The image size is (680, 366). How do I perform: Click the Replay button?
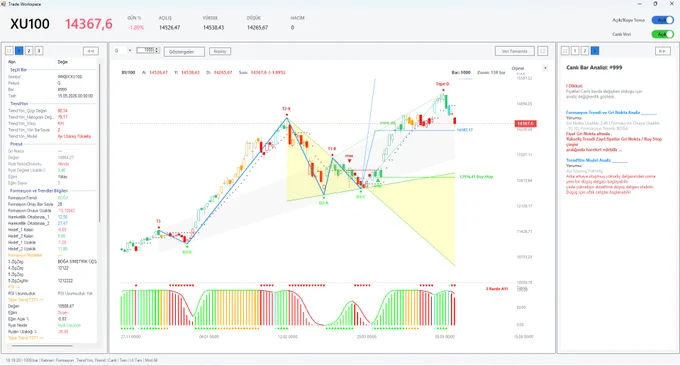(220, 51)
